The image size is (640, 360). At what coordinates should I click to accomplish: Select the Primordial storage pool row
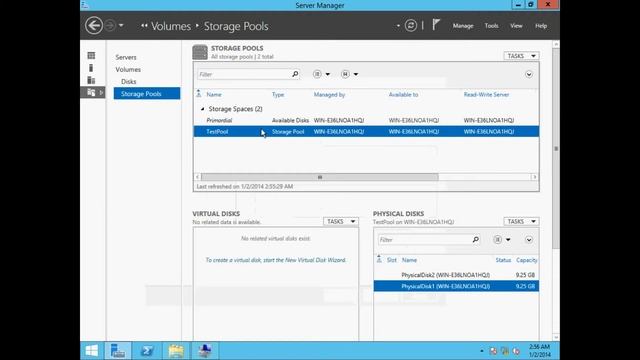[x=366, y=120]
